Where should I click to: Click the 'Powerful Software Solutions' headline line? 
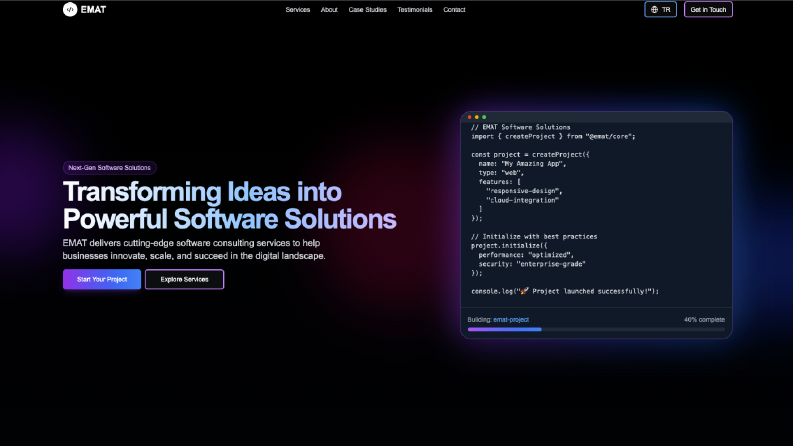coord(229,219)
